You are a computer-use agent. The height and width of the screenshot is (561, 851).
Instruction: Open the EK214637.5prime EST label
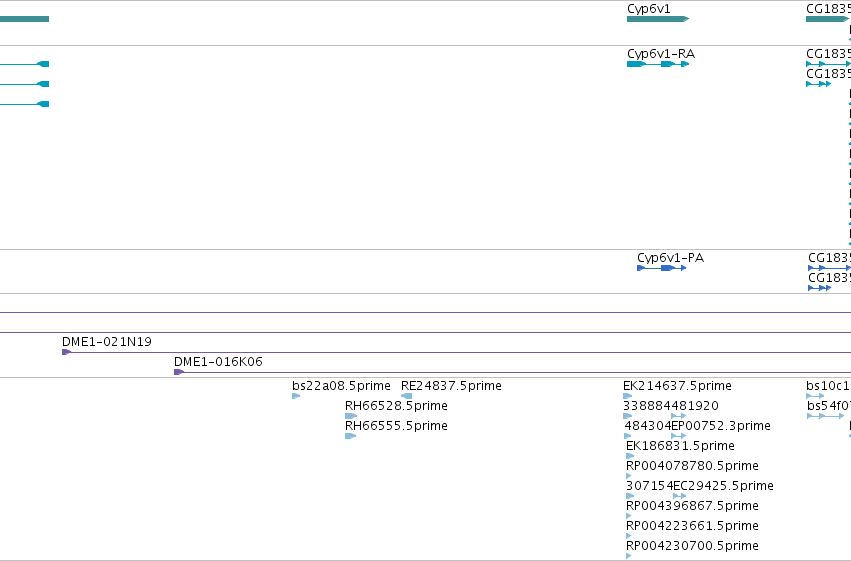[x=677, y=386]
